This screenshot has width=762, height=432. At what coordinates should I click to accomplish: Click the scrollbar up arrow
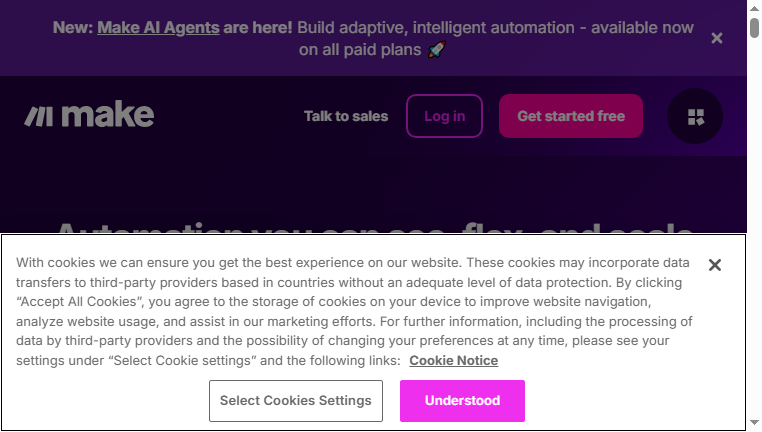[754, 8]
